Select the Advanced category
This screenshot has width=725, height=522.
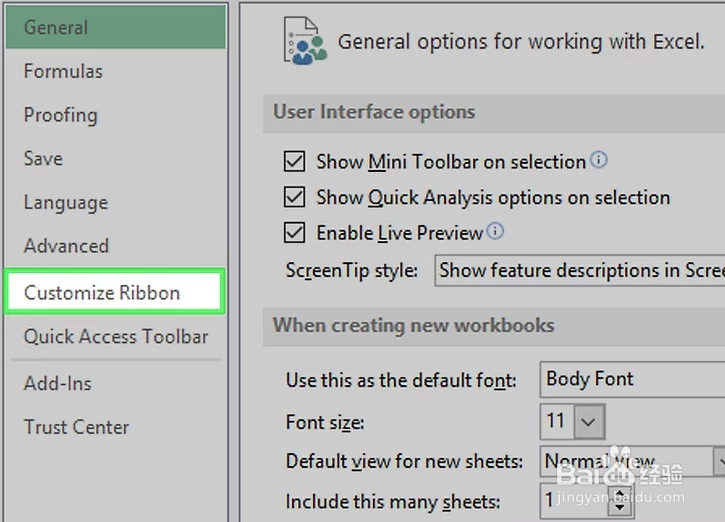point(66,246)
